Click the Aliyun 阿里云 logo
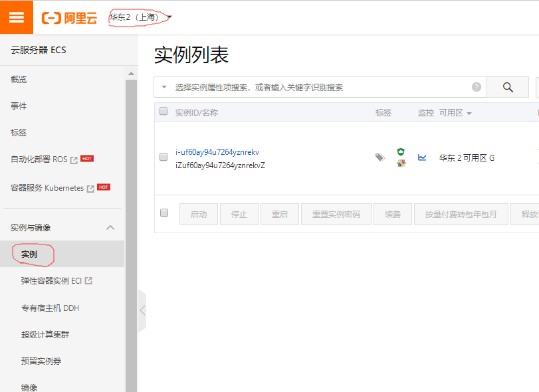 (x=69, y=18)
